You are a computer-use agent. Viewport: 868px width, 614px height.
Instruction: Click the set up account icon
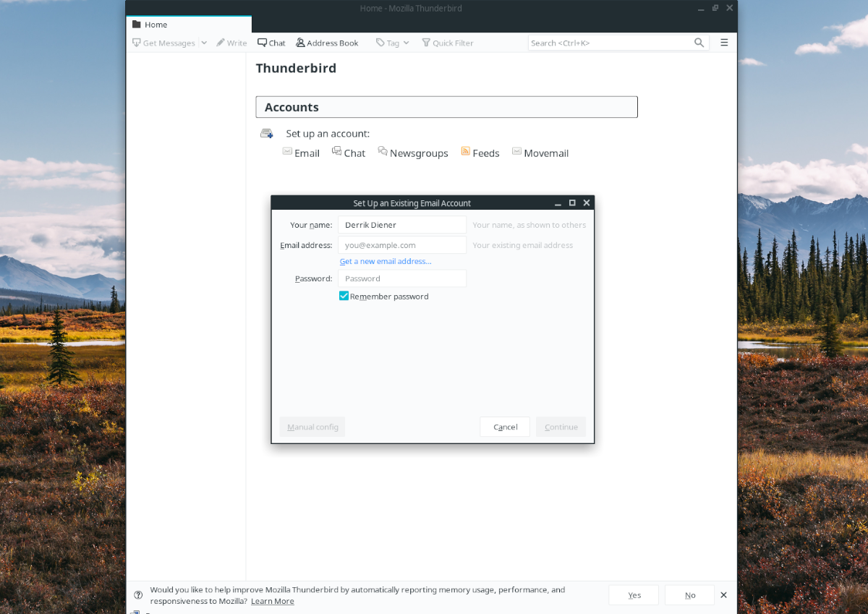point(267,134)
